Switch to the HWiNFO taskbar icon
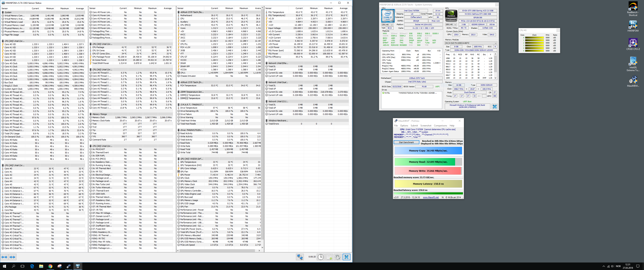The width and height of the screenshot is (644, 270). click(x=78, y=266)
